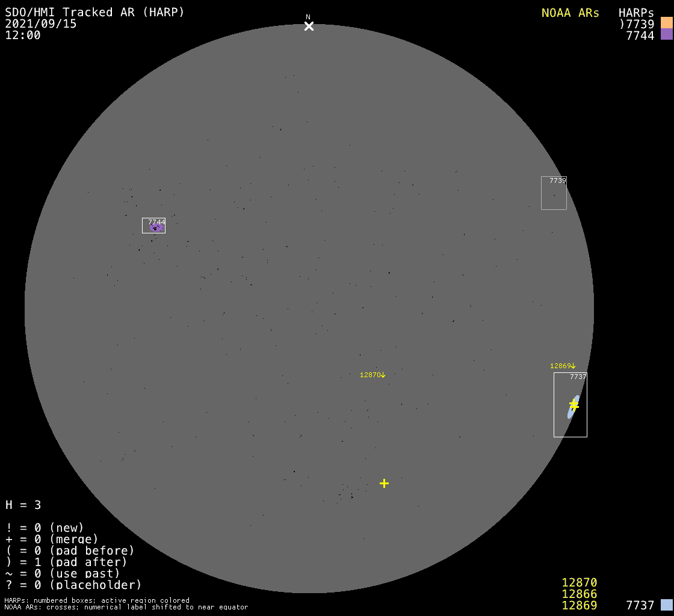Screen dimensions: 674x616
Task: Click the orange swatch beside 7739
Action: (x=666, y=23)
